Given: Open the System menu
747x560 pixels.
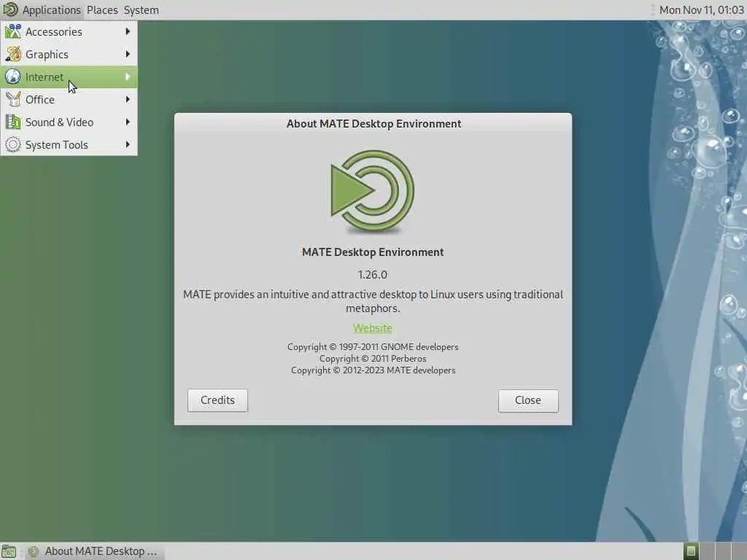Looking at the screenshot, I should point(141,10).
